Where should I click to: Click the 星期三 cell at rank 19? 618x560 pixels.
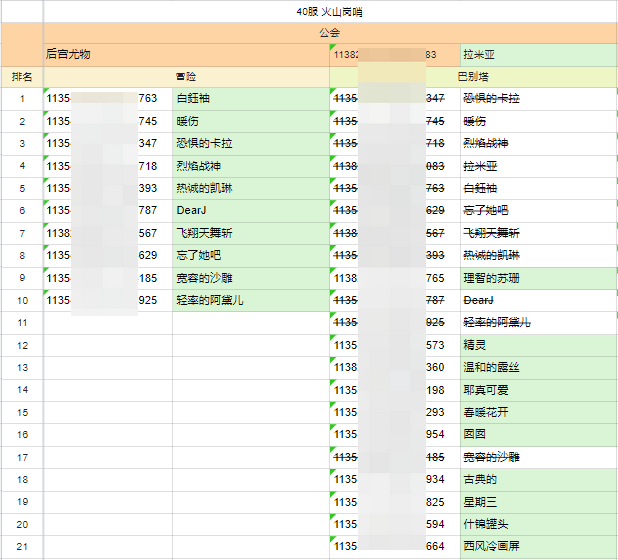538,502
